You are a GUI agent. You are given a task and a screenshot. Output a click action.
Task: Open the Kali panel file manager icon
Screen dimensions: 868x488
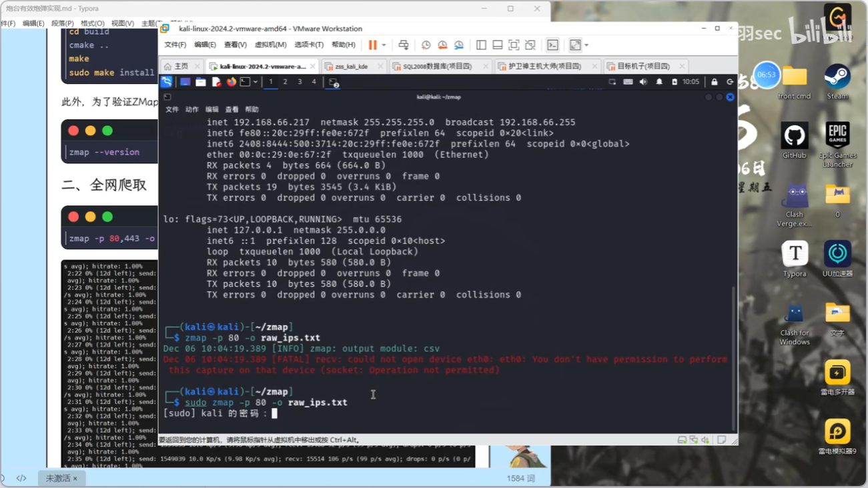click(x=200, y=82)
